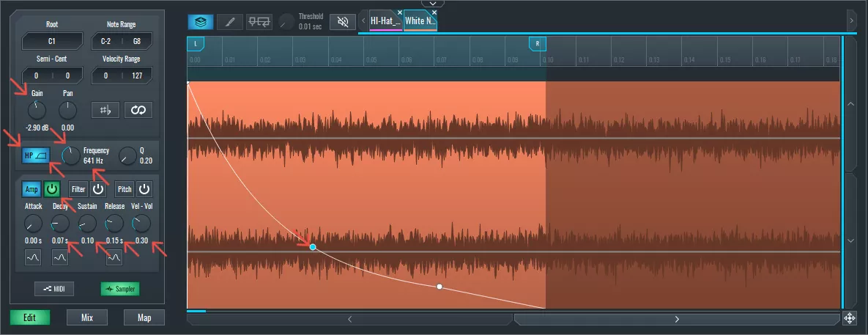Click the Semi value field
The width and height of the screenshot is (868, 335).
point(37,76)
